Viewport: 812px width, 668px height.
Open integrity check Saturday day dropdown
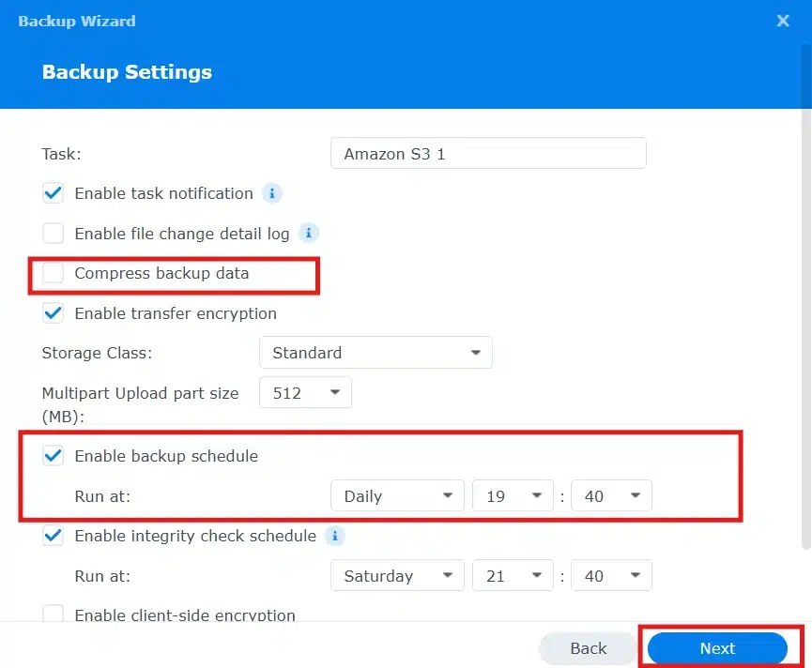point(397,576)
